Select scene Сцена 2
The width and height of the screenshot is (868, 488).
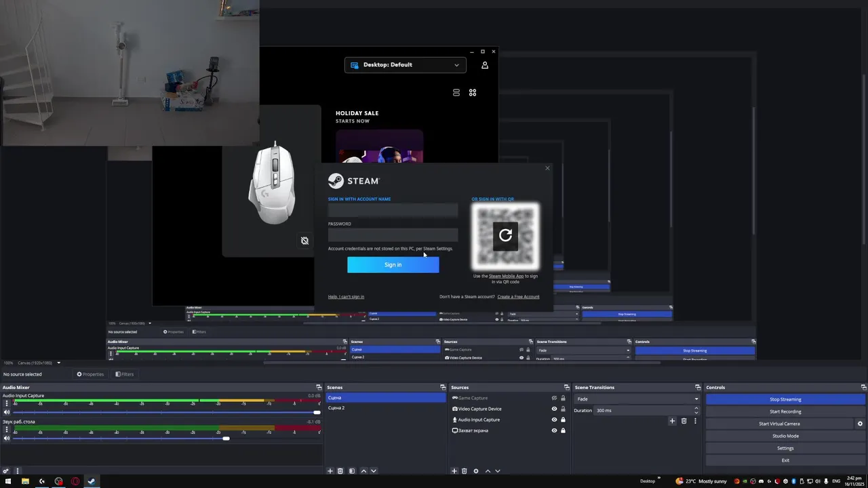(x=385, y=408)
